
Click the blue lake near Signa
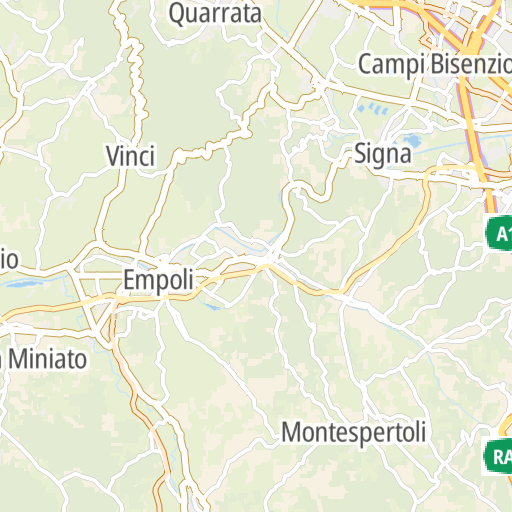point(413,141)
